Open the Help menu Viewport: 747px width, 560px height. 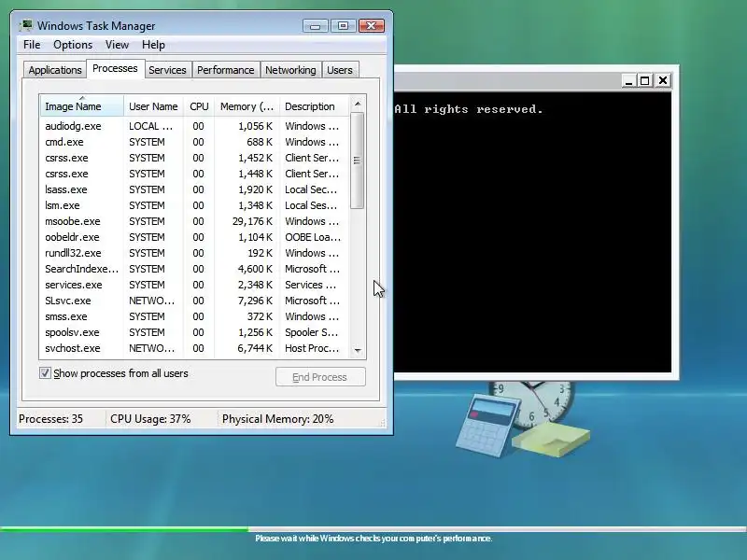(x=153, y=45)
